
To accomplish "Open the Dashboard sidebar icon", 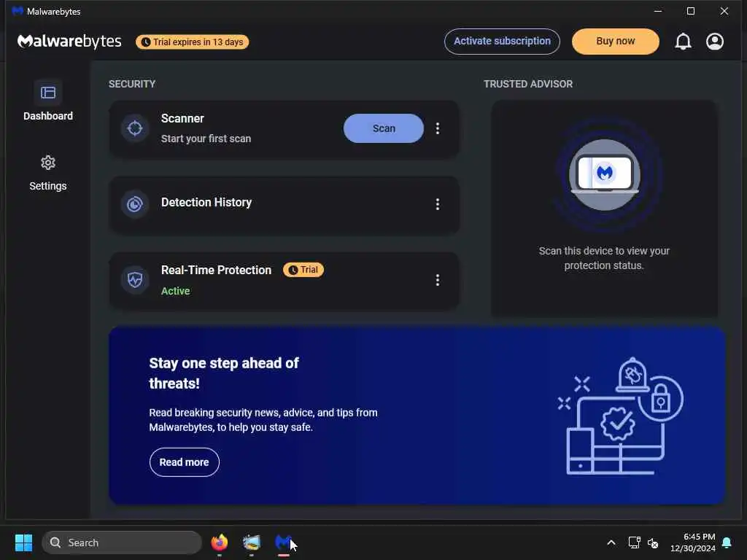I will click(48, 93).
